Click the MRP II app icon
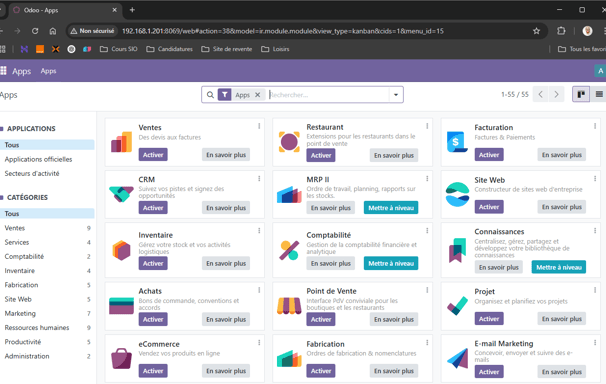 point(289,194)
